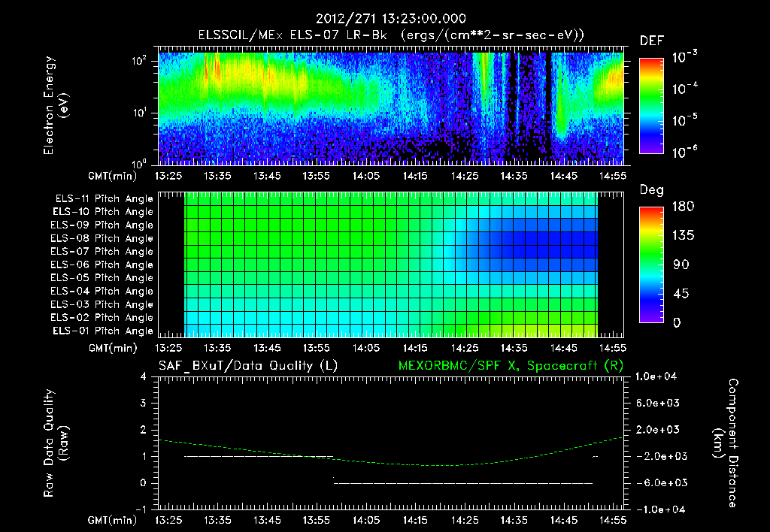Click GMT(min) label of the spectrogram panel
The width and height of the screenshot is (770, 532).
113,176
